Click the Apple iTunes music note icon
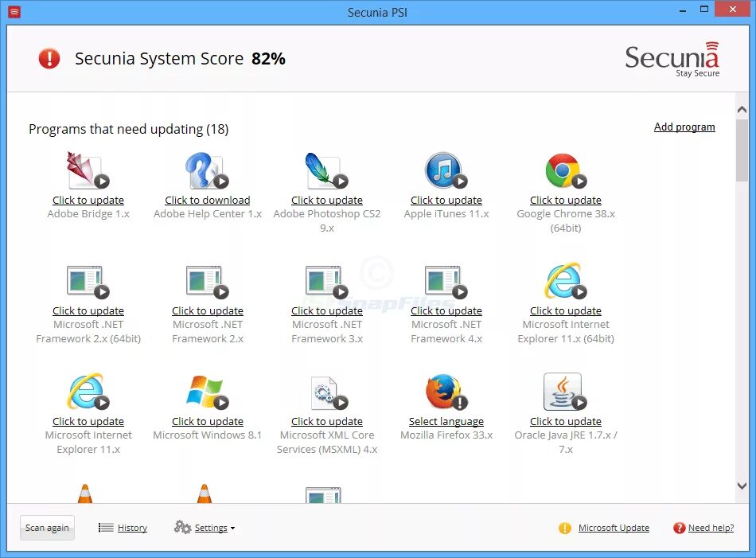The image size is (756, 558). (x=446, y=170)
